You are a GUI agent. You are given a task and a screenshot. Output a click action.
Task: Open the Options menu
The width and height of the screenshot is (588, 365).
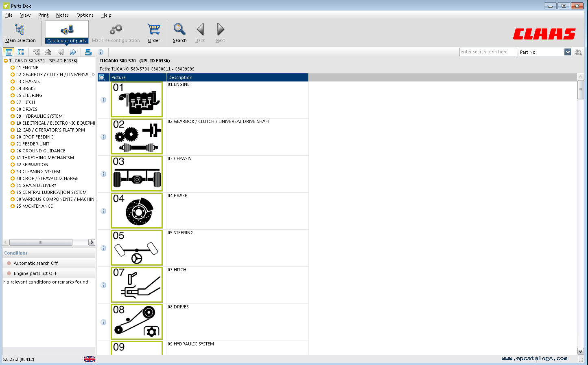click(x=85, y=15)
